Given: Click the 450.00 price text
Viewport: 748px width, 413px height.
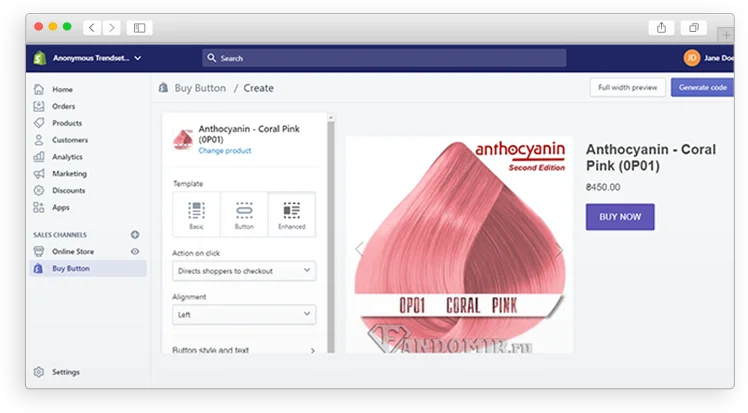Looking at the screenshot, I should coord(603,187).
